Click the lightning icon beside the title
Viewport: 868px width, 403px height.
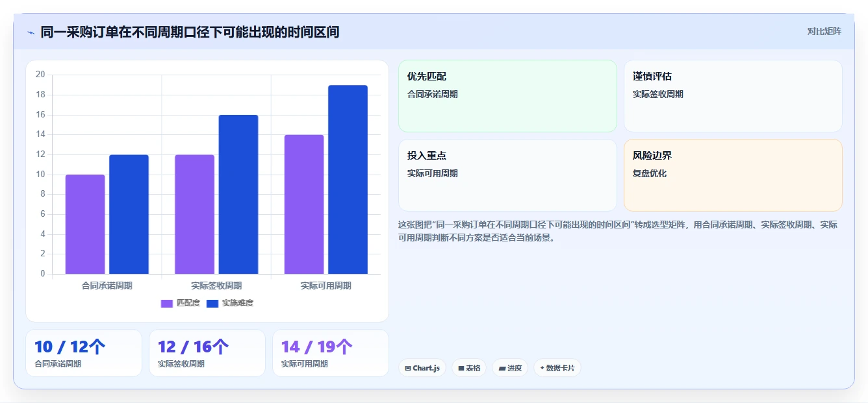(x=31, y=32)
